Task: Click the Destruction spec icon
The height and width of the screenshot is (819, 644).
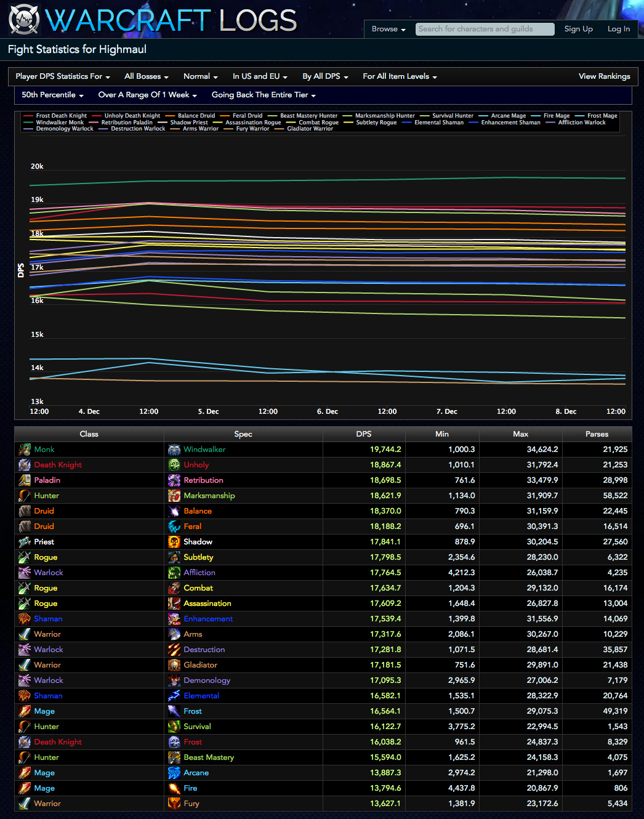Action: coord(174,650)
